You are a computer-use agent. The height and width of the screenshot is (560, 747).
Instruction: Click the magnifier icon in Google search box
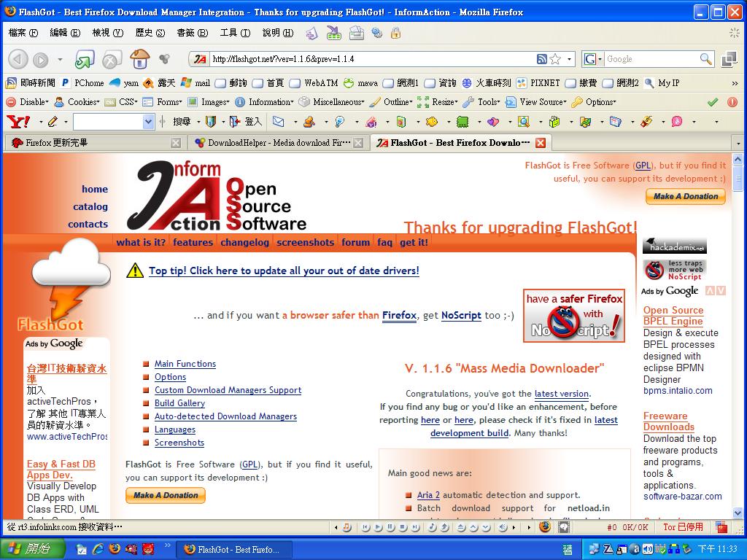705,59
